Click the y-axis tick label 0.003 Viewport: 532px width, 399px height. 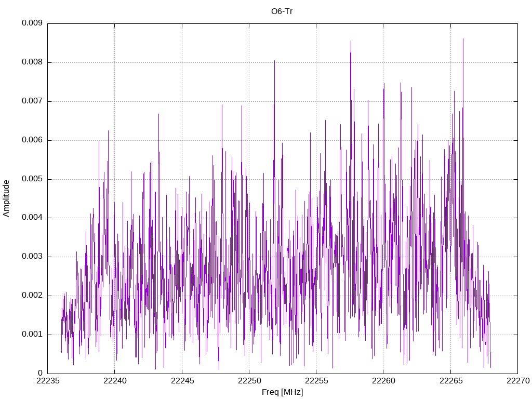(x=32, y=257)
